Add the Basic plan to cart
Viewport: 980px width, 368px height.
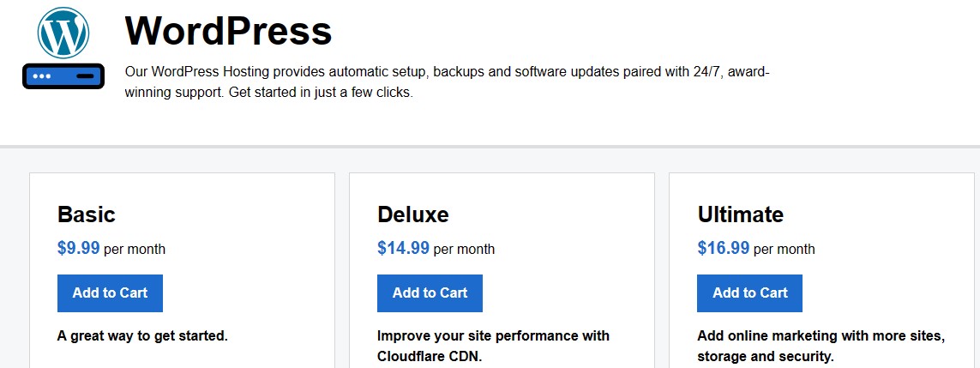pos(110,293)
